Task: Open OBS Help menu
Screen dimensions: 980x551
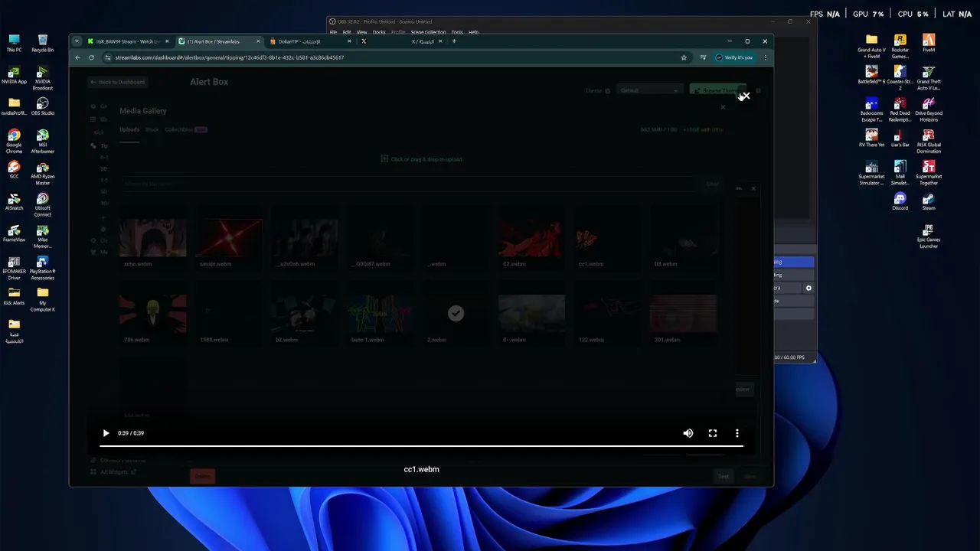Action: tap(473, 32)
